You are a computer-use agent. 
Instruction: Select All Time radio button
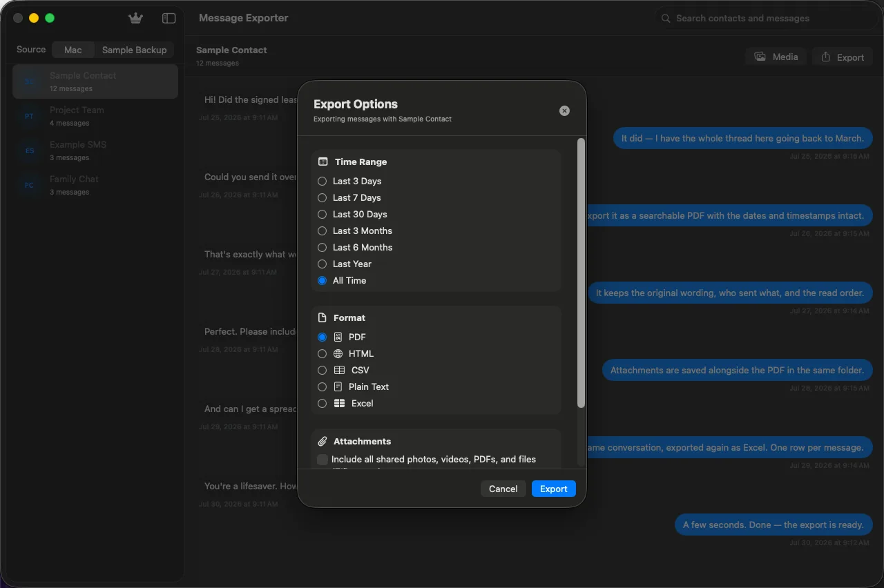click(322, 280)
